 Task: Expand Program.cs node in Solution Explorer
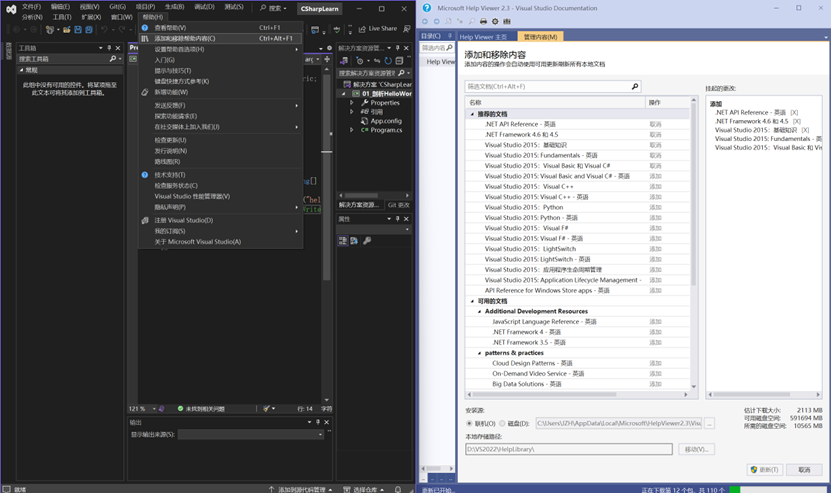(x=351, y=130)
